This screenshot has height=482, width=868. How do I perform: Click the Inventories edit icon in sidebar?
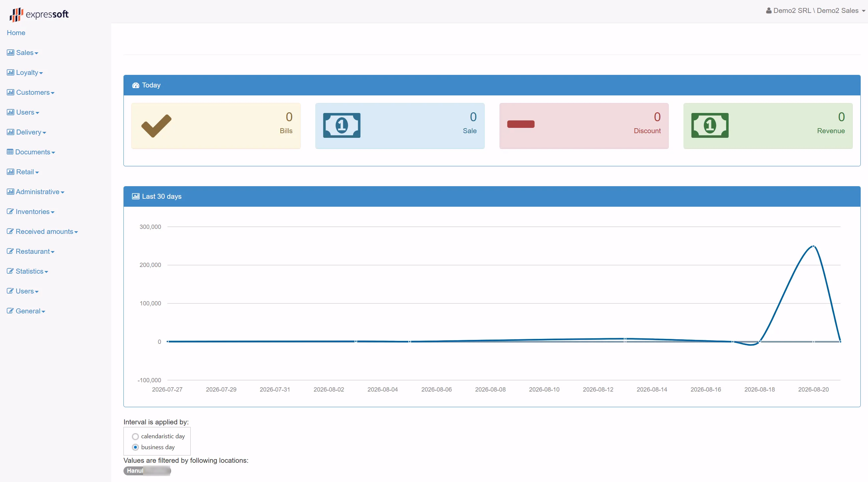tap(10, 211)
